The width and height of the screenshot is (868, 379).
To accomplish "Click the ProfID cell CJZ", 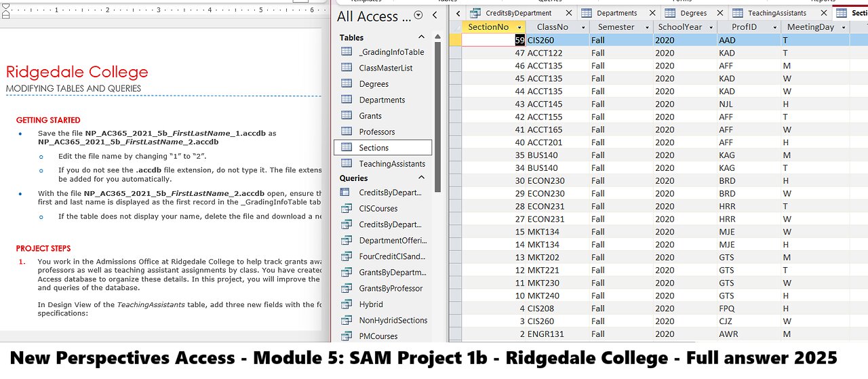I will click(749, 321).
